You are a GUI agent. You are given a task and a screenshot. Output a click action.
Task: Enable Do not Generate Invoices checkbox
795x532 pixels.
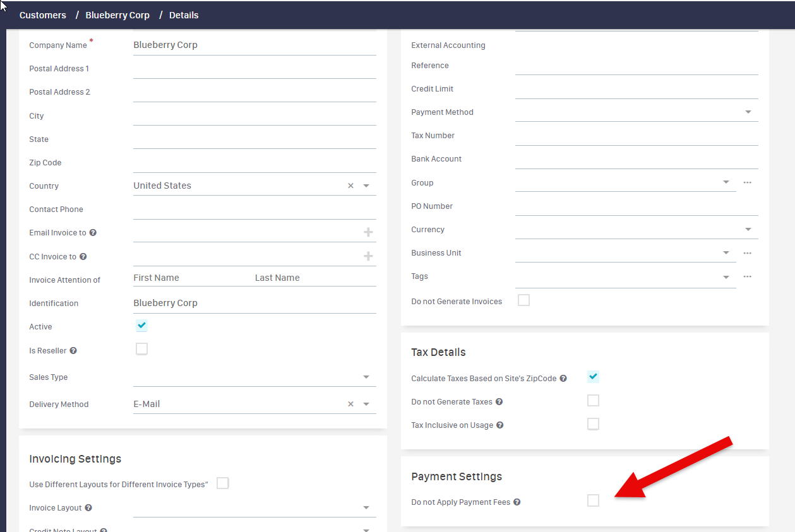pyautogui.click(x=523, y=300)
